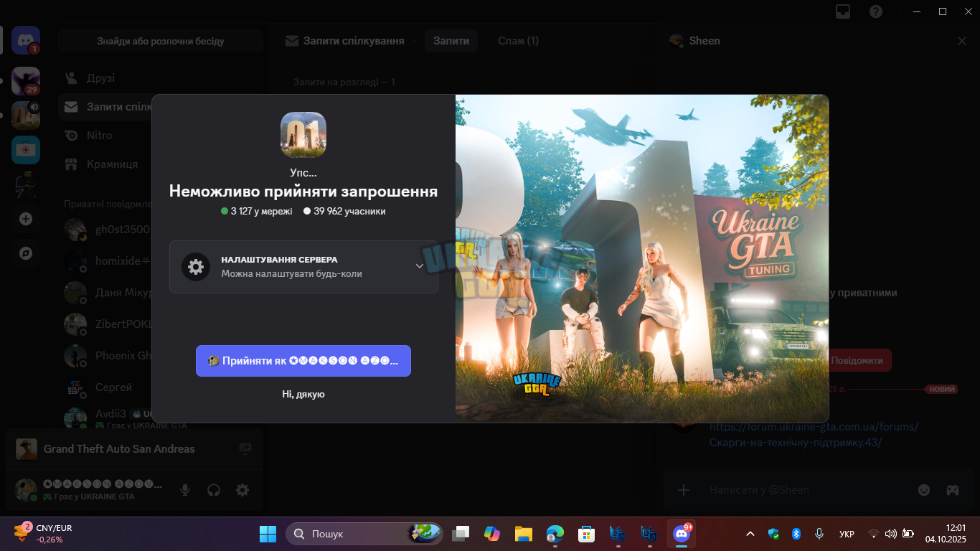980x551 pixels.
Task: Open Microsoft Store from the taskbar
Action: coord(586,534)
